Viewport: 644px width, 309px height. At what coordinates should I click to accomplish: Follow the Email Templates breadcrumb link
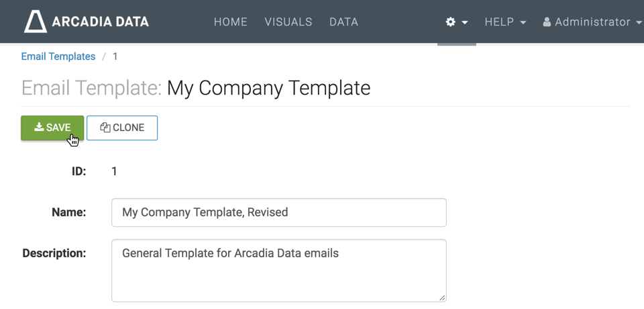tap(58, 56)
